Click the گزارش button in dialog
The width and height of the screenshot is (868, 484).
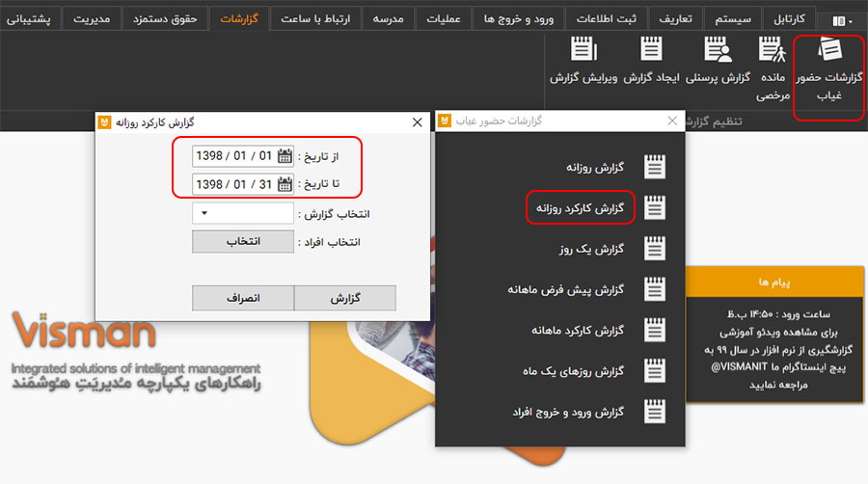coord(345,298)
